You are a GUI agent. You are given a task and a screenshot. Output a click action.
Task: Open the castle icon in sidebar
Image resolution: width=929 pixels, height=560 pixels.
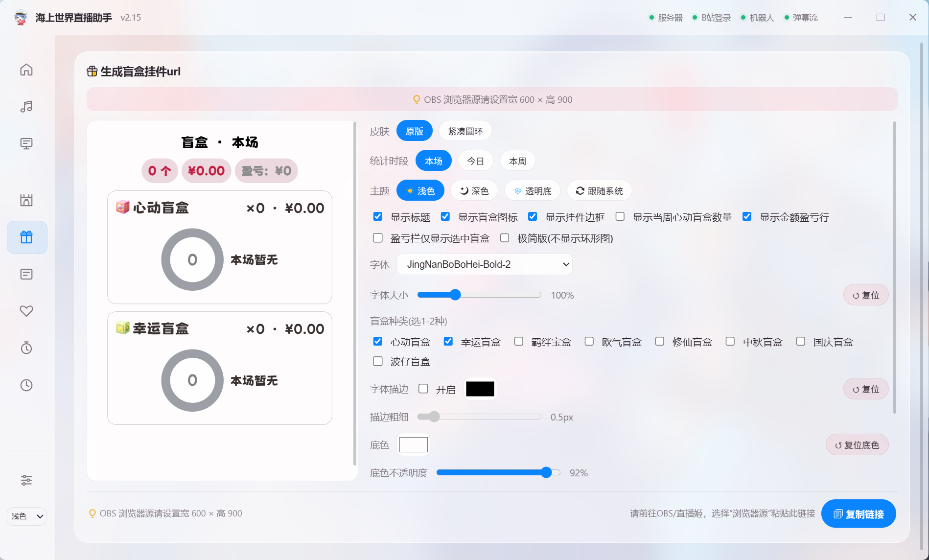(x=26, y=200)
